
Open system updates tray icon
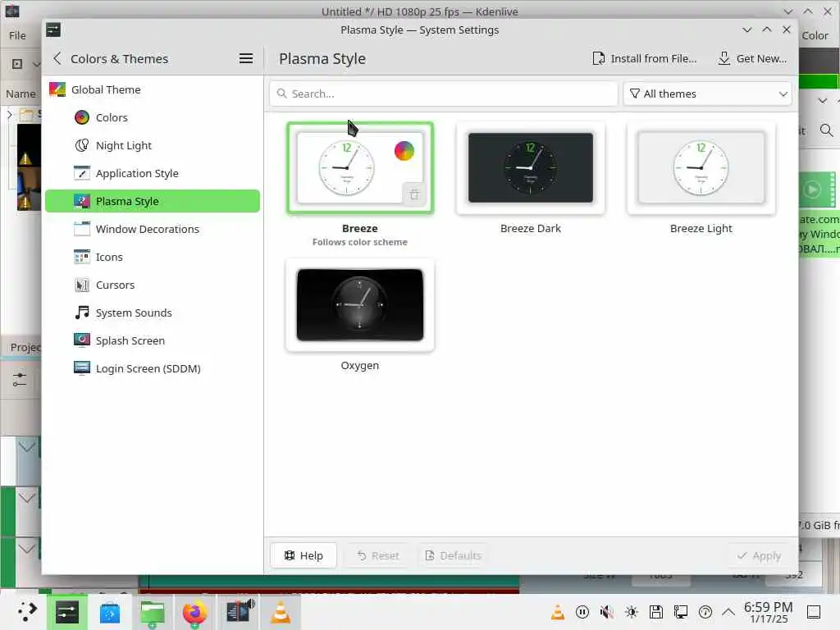pyautogui.click(x=705, y=612)
